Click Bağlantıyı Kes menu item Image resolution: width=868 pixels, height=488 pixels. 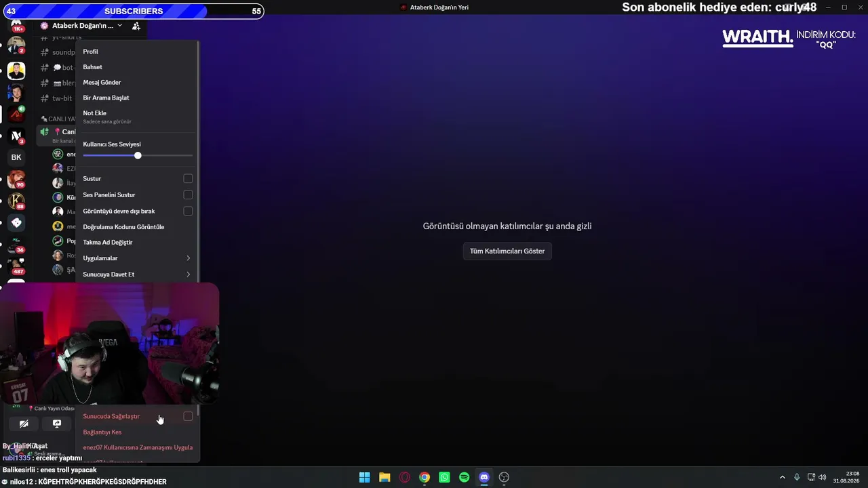[137, 432]
